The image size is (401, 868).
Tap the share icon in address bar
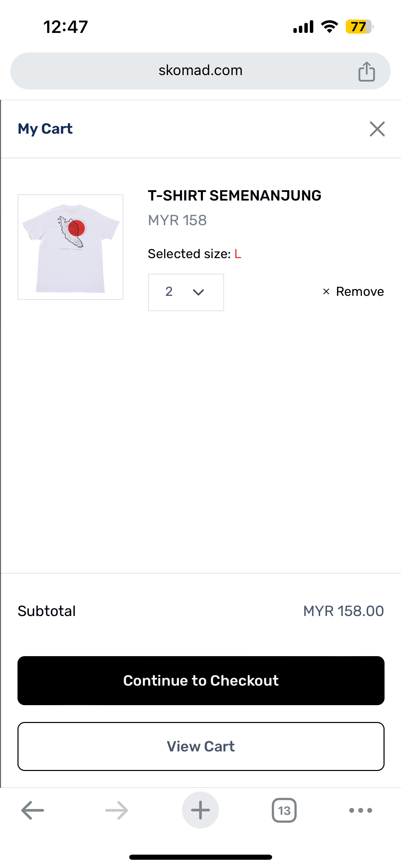click(366, 71)
